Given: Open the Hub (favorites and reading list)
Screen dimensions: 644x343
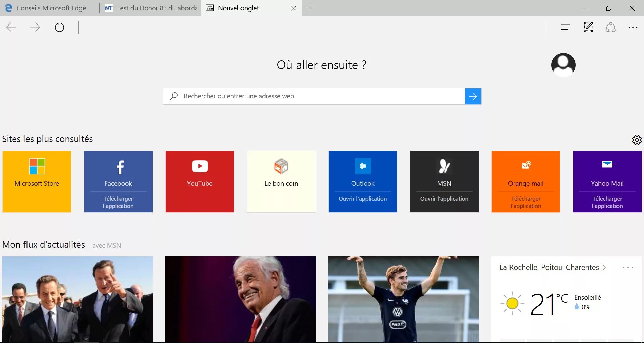Looking at the screenshot, I should (566, 27).
